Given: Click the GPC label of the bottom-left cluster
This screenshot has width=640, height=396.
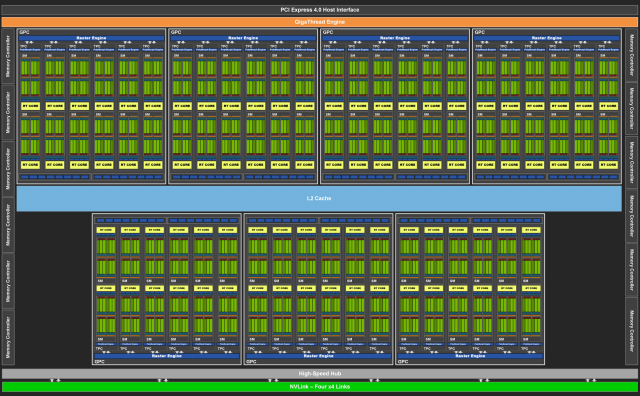Looking at the screenshot, I should click(100, 362).
